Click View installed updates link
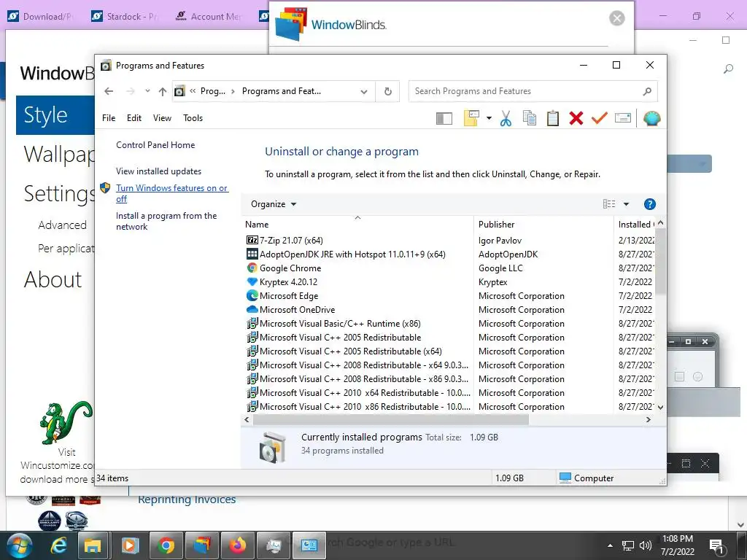 tap(158, 171)
